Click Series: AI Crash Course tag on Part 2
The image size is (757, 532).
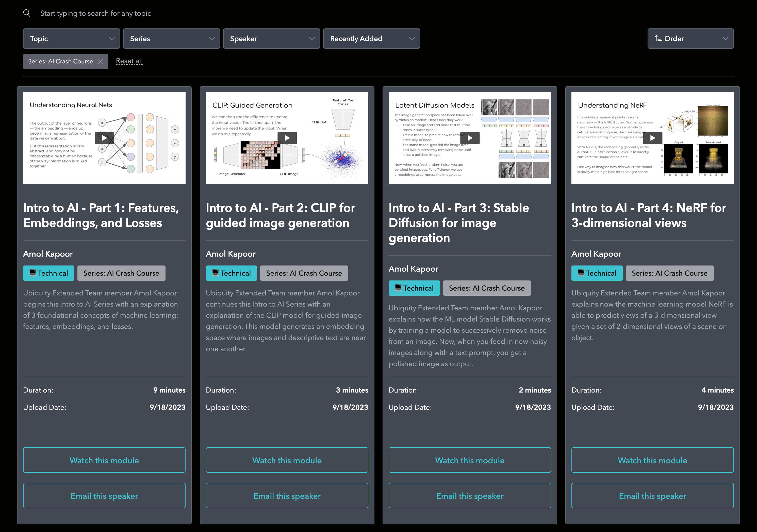pos(304,273)
